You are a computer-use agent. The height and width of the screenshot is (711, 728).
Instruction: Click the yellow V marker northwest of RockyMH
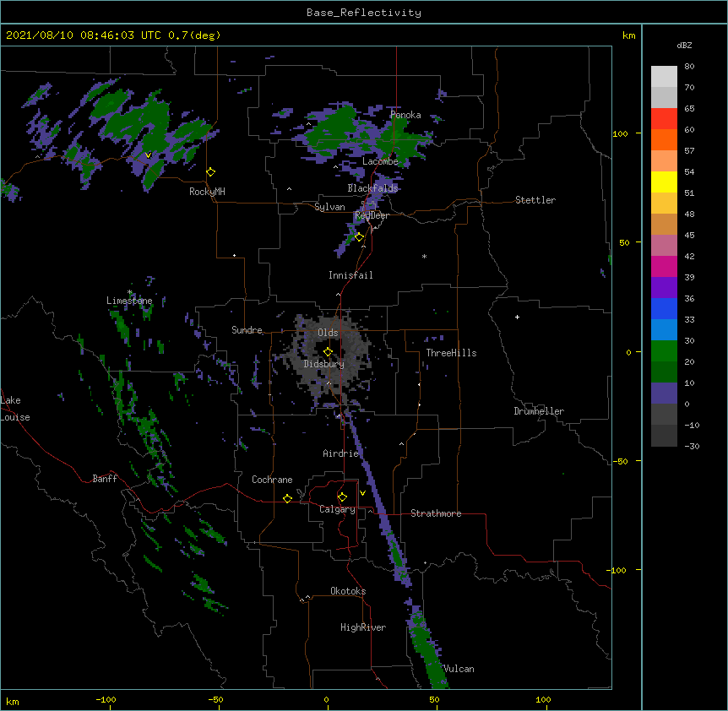tap(148, 155)
